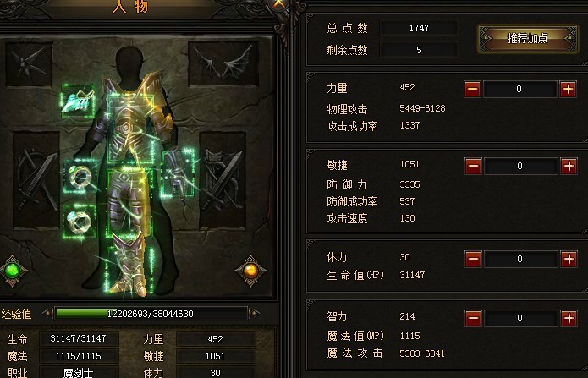This screenshot has width=588, height=378.
Task: Click the glowing gloves equipment slot
Action: [179, 173]
